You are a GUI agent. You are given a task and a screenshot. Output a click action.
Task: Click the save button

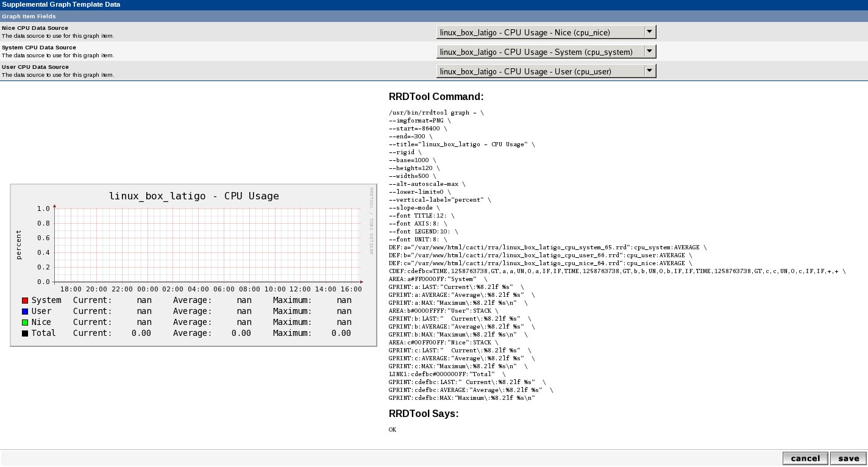848,458
